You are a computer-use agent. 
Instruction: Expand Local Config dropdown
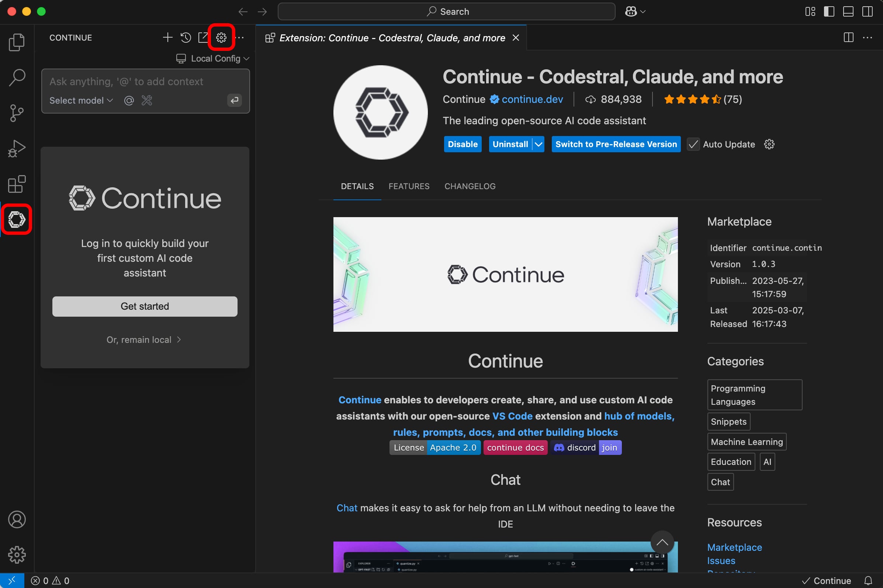pyautogui.click(x=213, y=59)
